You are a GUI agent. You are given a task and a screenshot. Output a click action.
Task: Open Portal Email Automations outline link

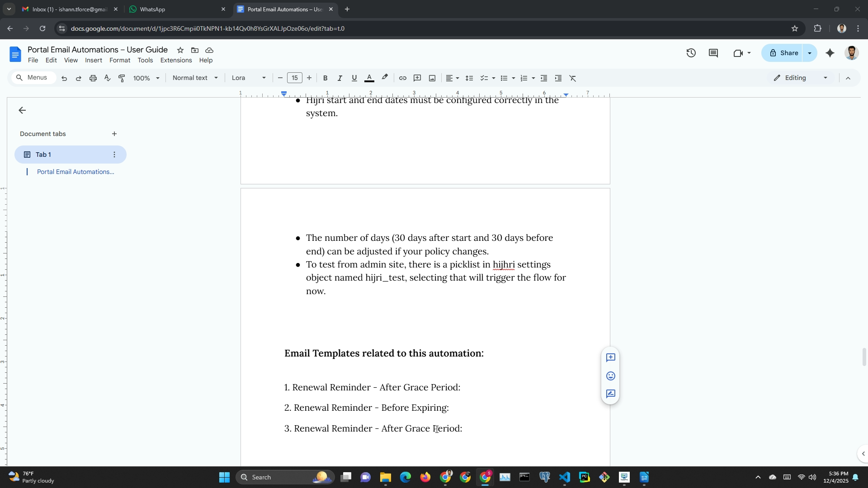[75, 172]
